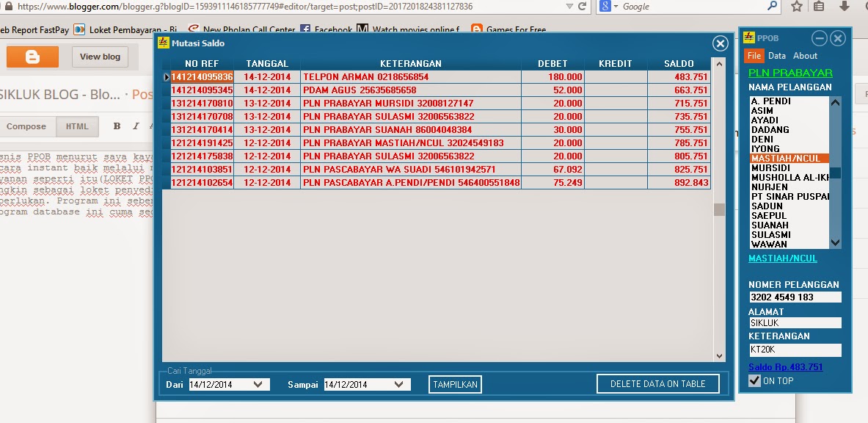Open the bookmarks library icon

pyautogui.click(x=820, y=7)
